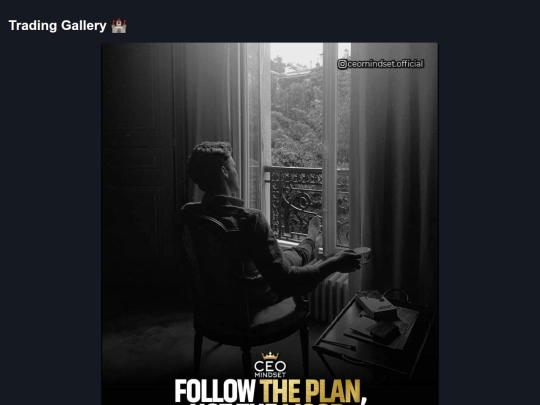This screenshot has height=405, width=540.
Task: Click the book on the side table
Action: tap(376, 305)
